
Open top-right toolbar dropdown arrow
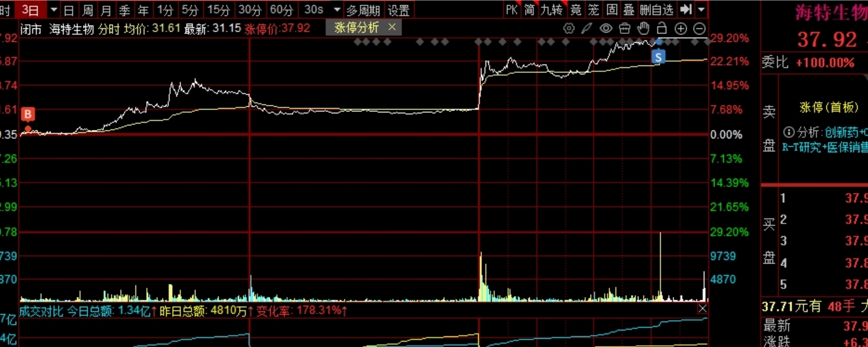tap(701, 10)
